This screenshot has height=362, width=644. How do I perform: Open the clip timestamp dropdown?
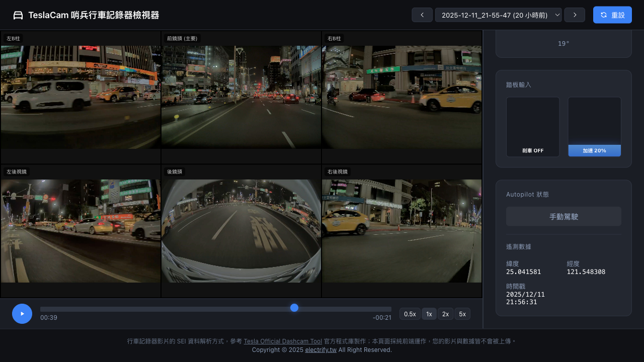click(x=498, y=15)
